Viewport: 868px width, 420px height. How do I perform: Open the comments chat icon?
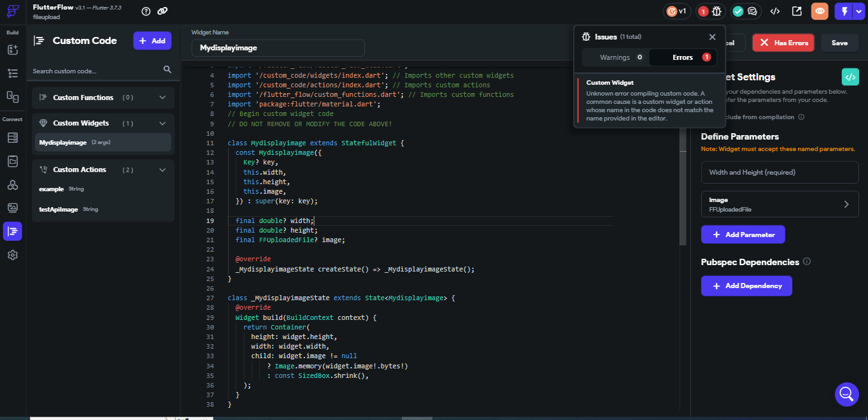(752, 11)
